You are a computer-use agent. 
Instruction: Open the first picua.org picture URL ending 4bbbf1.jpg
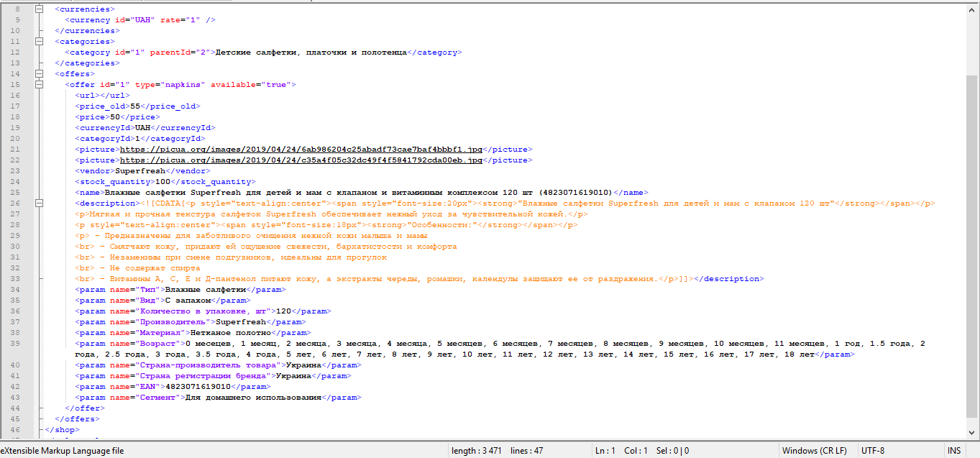[301, 150]
